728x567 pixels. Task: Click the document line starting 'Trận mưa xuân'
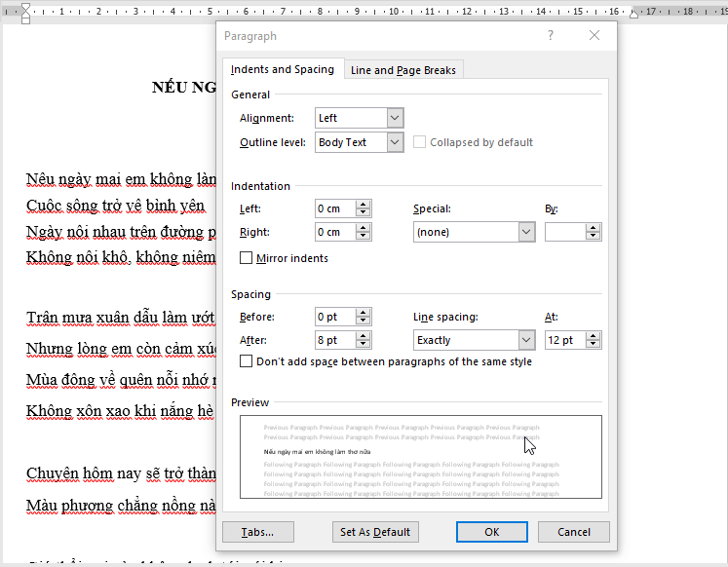[x=121, y=318]
